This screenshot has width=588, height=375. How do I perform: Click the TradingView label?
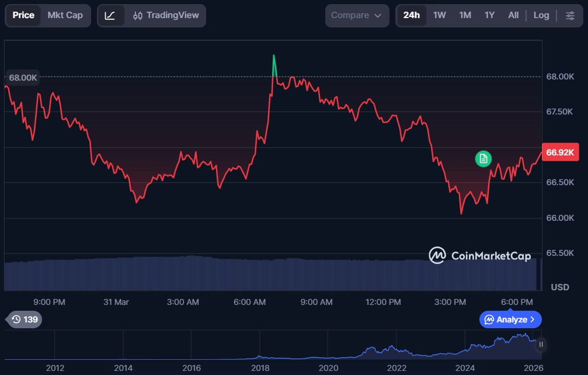tap(175, 15)
